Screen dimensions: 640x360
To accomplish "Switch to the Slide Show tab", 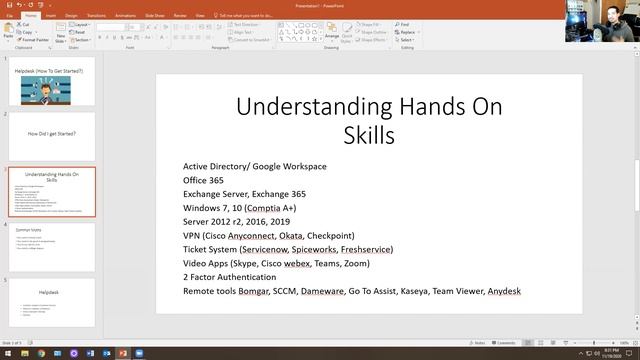I will click(155, 16).
